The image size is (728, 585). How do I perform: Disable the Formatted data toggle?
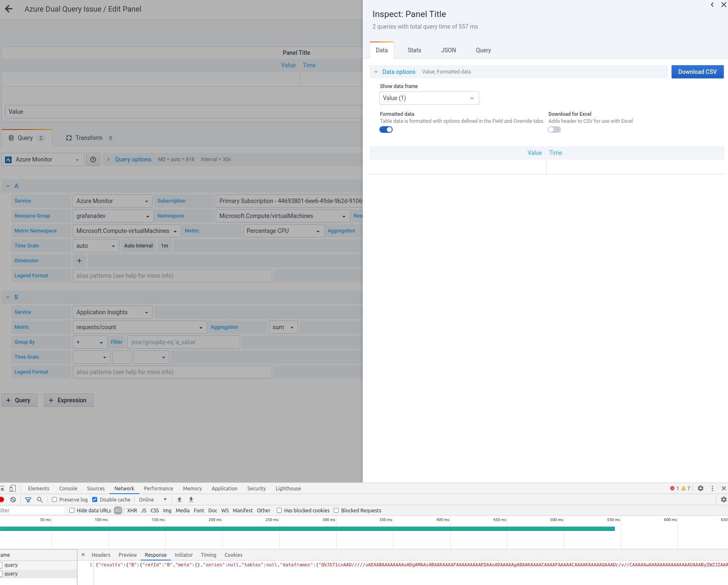pos(386,130)
